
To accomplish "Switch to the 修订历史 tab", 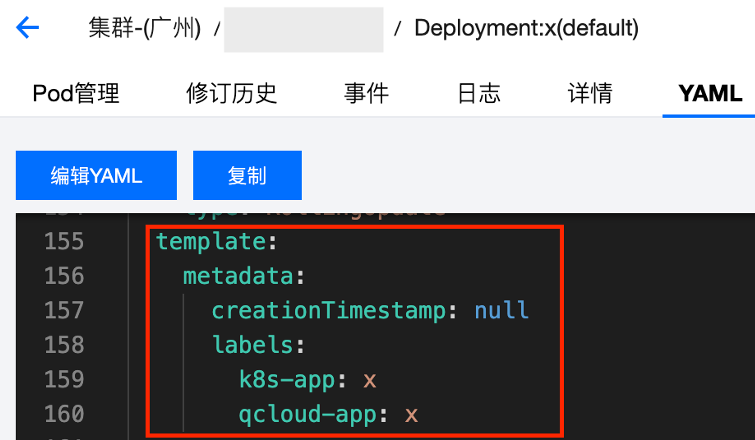I will click(x=231, y=94).
